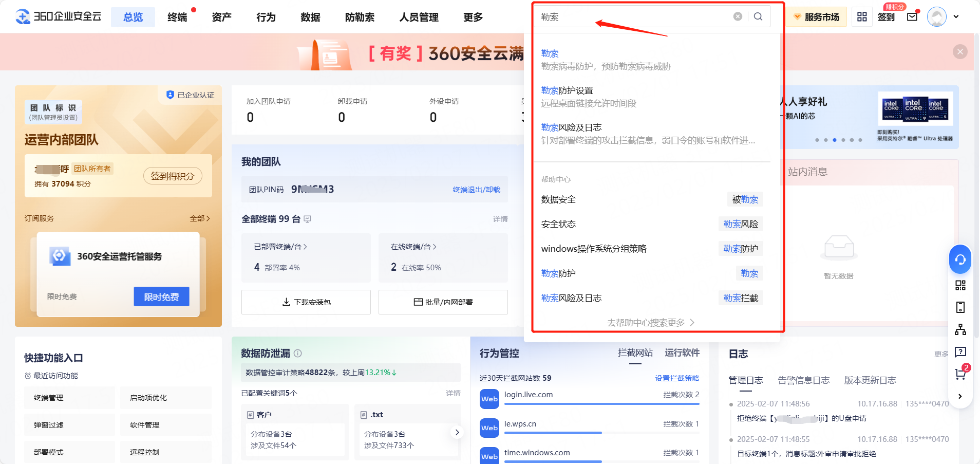980x464 pixels.
Task: Open the 数据 menu
Action: (310, 17)
